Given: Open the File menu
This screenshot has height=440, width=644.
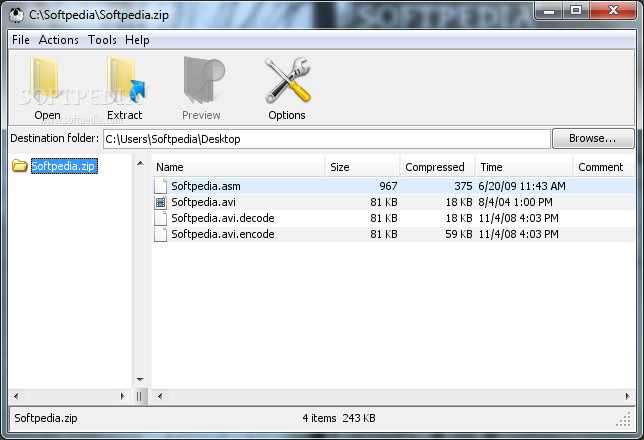Looking at the screenshot, I should [x=21, y=40].
